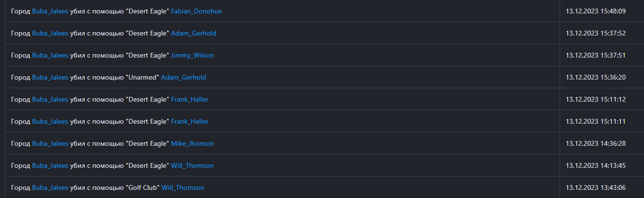Click Jimmy_Wilson's profile link
Viewport: 644px width, 198px height.
pyautogui.click(x=192, y=55)
